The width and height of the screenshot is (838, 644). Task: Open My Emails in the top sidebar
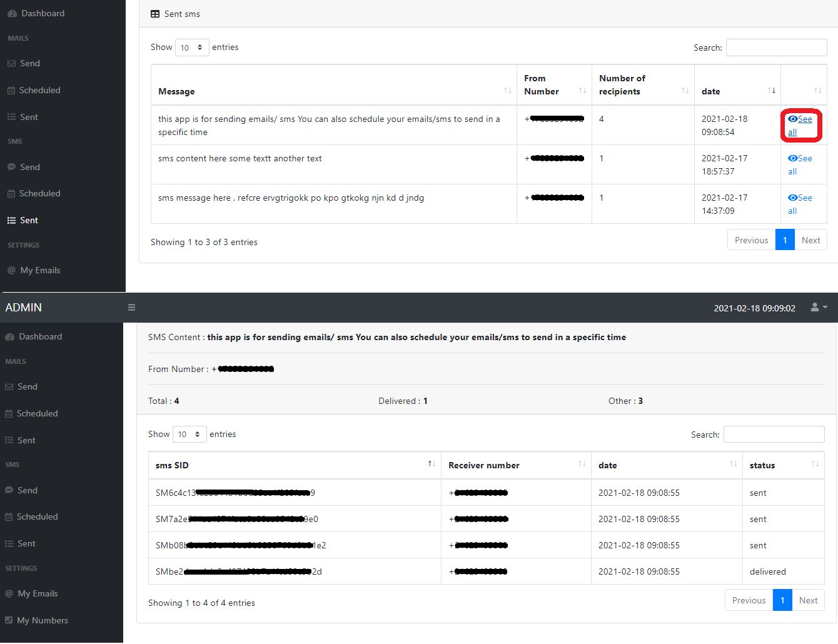40,270
